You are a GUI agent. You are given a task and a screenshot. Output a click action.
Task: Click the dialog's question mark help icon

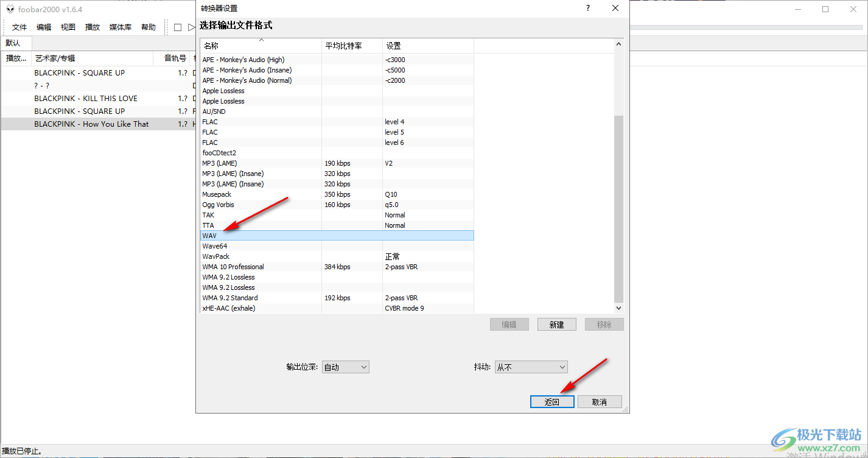[587, 8]
